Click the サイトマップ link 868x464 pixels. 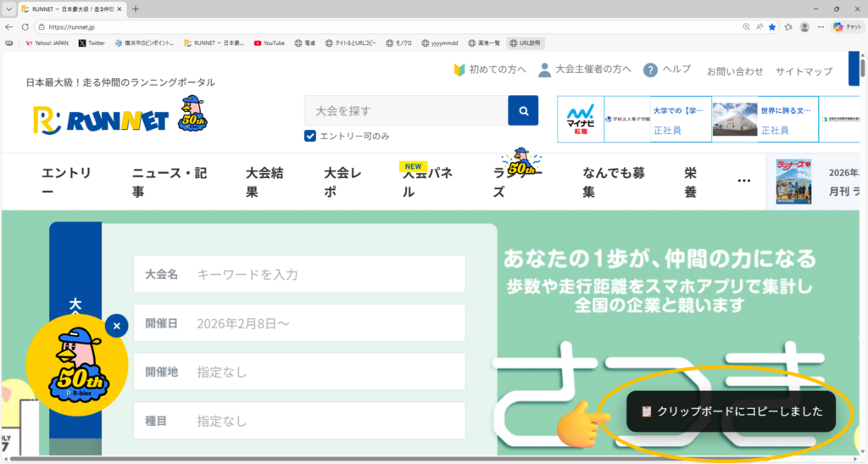804,71
